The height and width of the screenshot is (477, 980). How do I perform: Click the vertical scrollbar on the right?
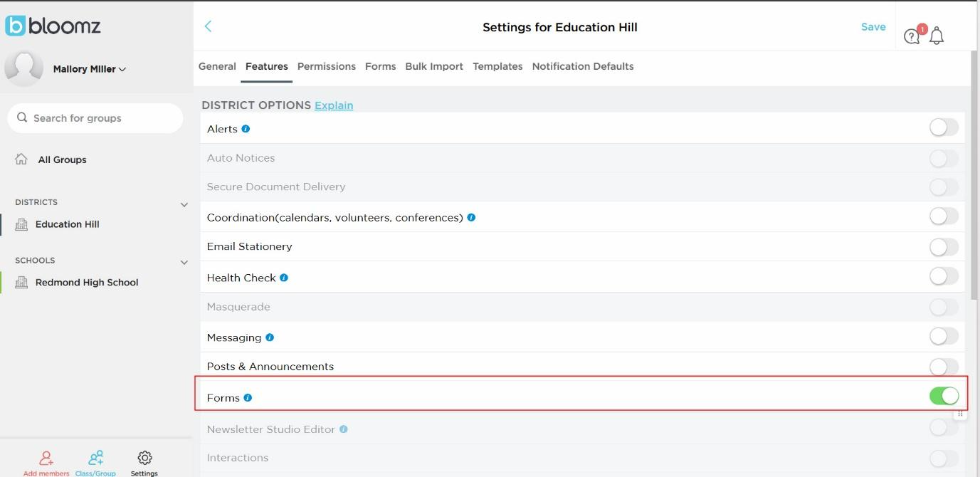click(x=974, y=174)
